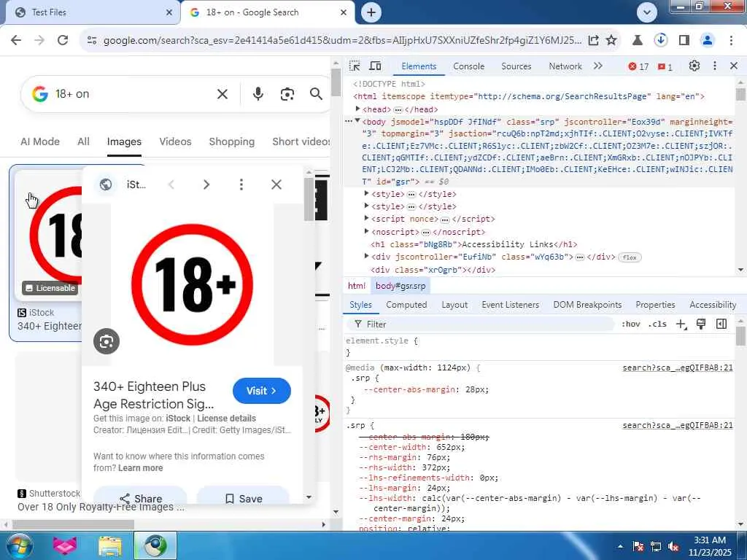Expand noscript element node
Screen dimensions: 747x560
366,231
